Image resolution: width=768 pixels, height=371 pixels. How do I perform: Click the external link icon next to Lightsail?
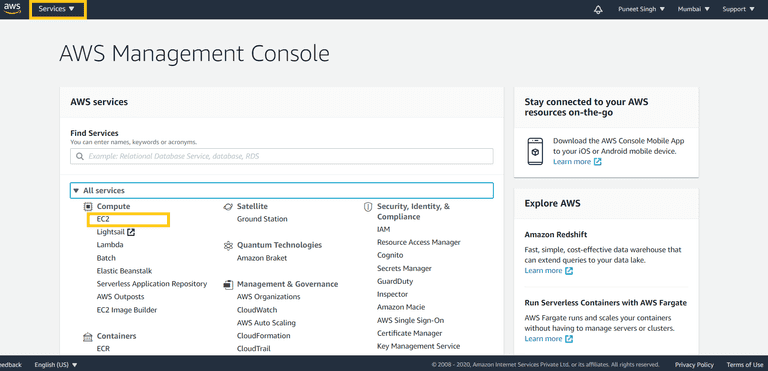[131, 232]
